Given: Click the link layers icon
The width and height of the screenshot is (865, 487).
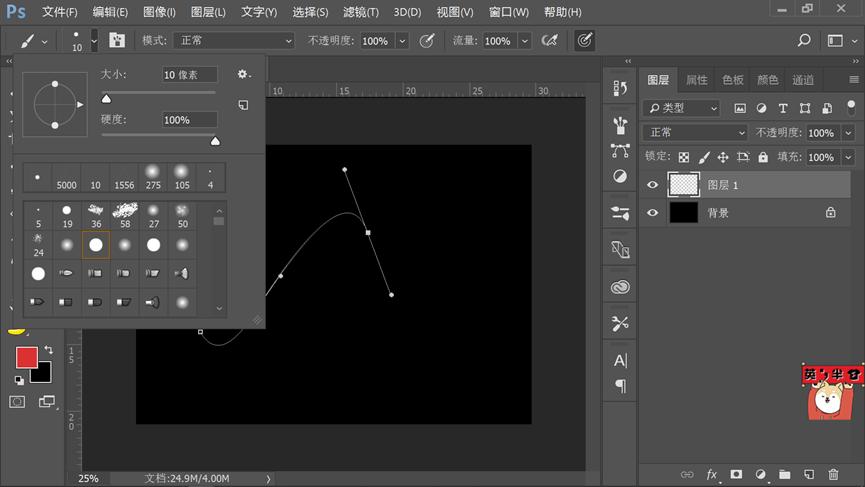Looking at the screenshot, I should click(x=687, y=474).
